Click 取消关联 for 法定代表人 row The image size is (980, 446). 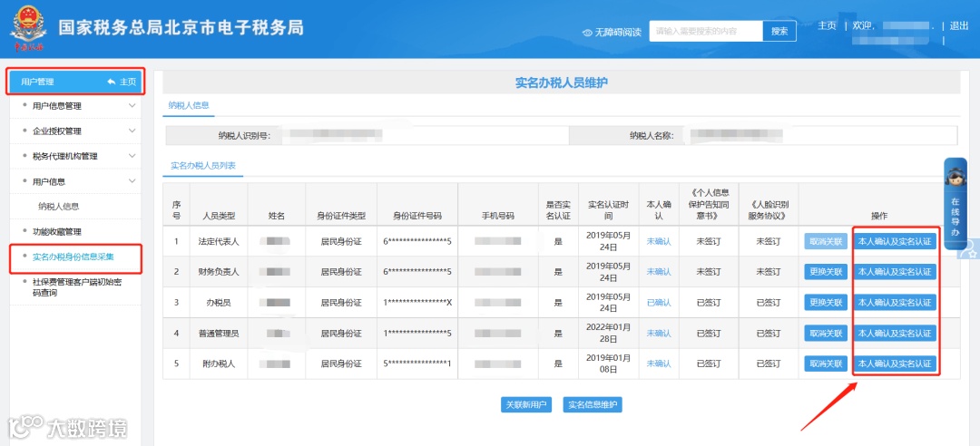pos(826,242)
